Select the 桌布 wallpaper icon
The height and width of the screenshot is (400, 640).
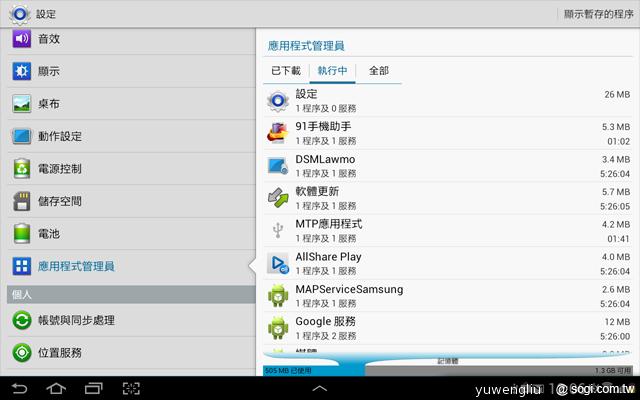click(x=22, y=104)
